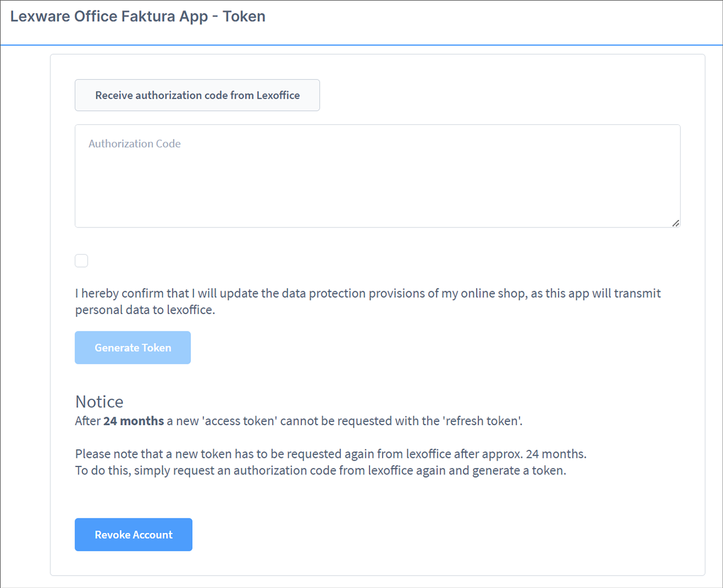
Task: Tick the data protection confirmation checkbox
Action: click(x=81, y=261)
